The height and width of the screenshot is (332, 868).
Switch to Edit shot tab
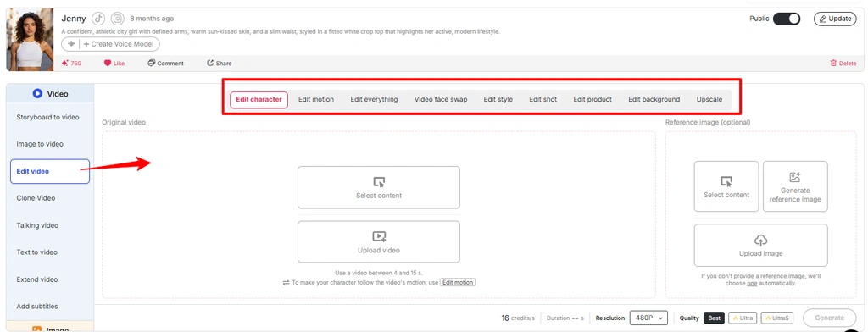tap(543, 100)
